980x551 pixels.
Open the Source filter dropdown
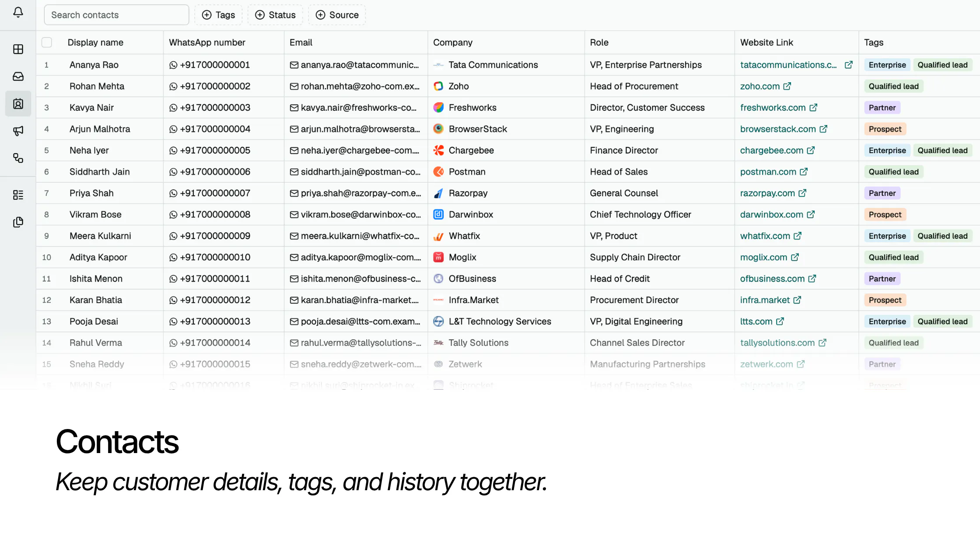tap(337, 15)
